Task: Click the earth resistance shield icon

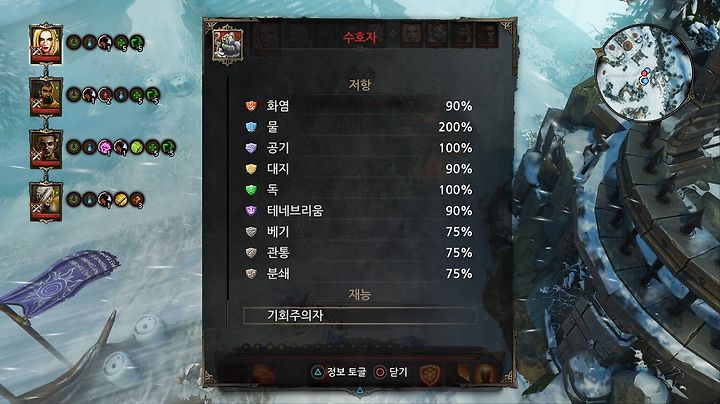Action: pos(251,169)
